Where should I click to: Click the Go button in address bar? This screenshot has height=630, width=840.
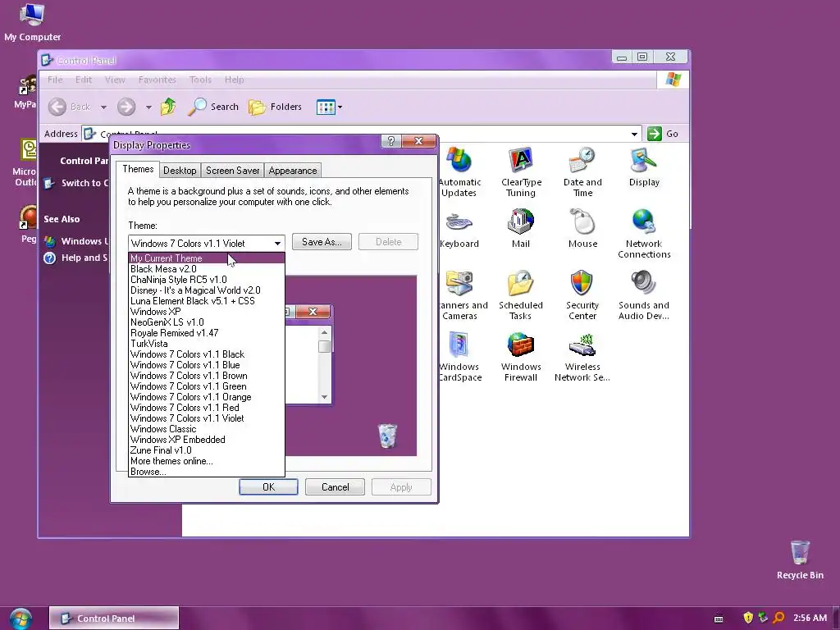coord(663,134)
